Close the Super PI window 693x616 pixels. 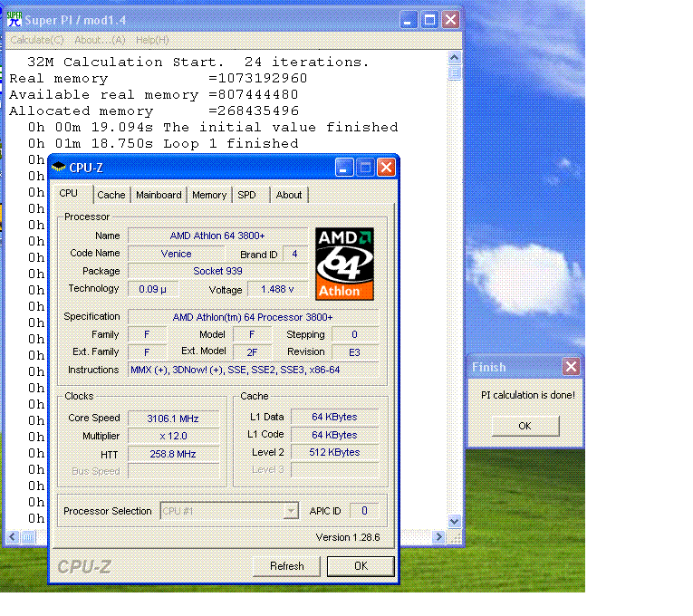(450, 20)
